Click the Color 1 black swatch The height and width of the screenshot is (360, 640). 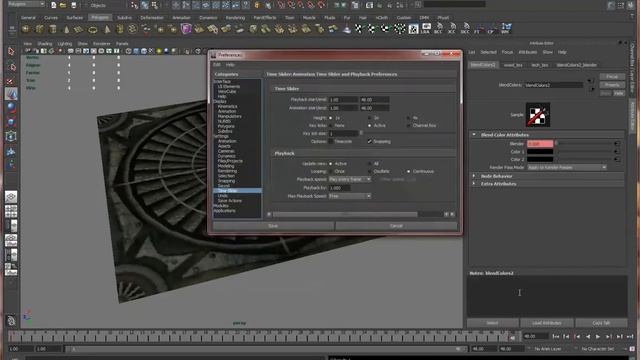click(x=540, y=152)
